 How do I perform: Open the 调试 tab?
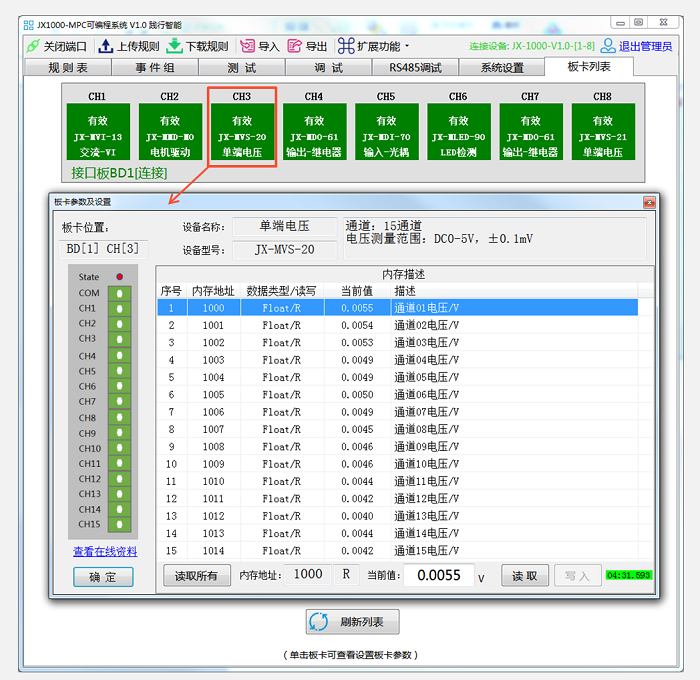329,68
